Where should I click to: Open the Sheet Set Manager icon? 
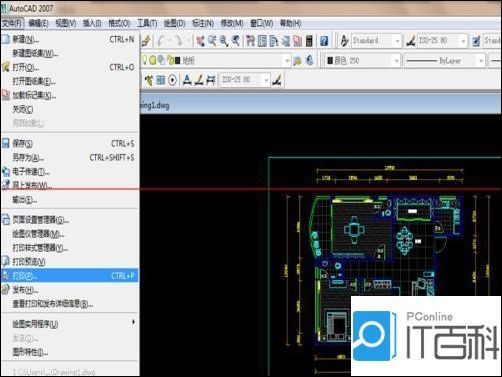(x=286, y=41)
